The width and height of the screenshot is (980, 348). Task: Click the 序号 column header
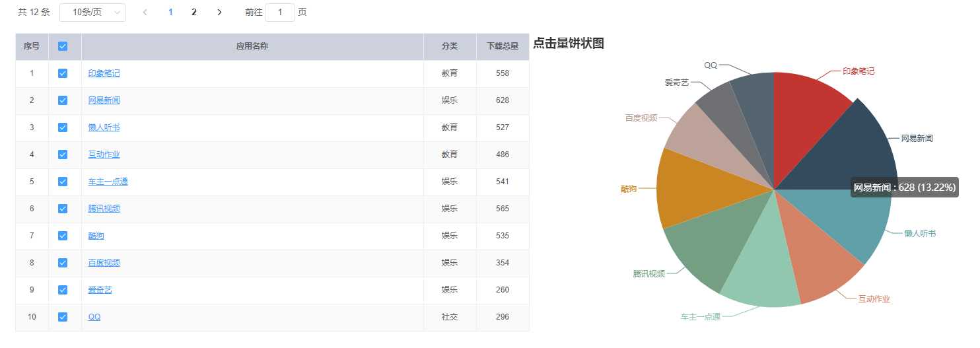(x=32, y=46)
